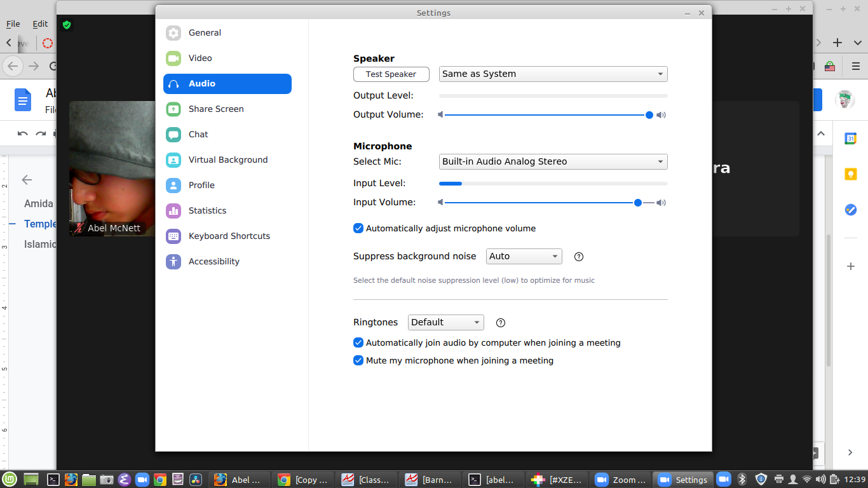The width and height of the screenshot is (868, 488).
Task: Open the file manager from taskbar launcher
Action: [89, 480]
